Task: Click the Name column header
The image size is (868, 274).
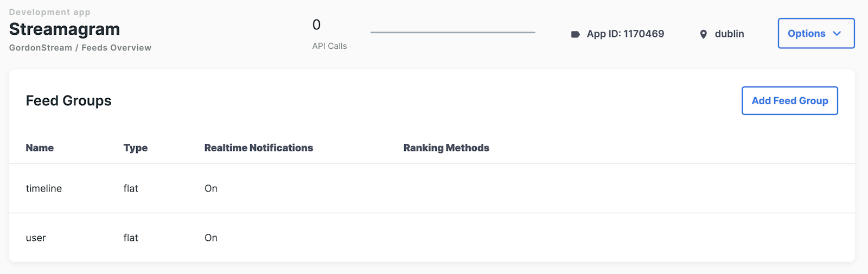Action: tap(40, 148)
